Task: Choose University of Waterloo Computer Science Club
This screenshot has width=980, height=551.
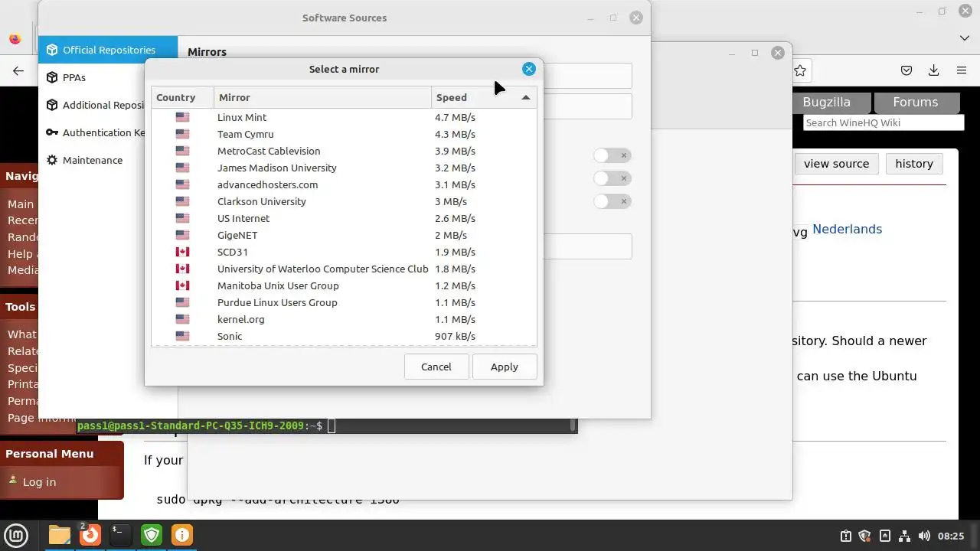Action: tap(344, 269)
